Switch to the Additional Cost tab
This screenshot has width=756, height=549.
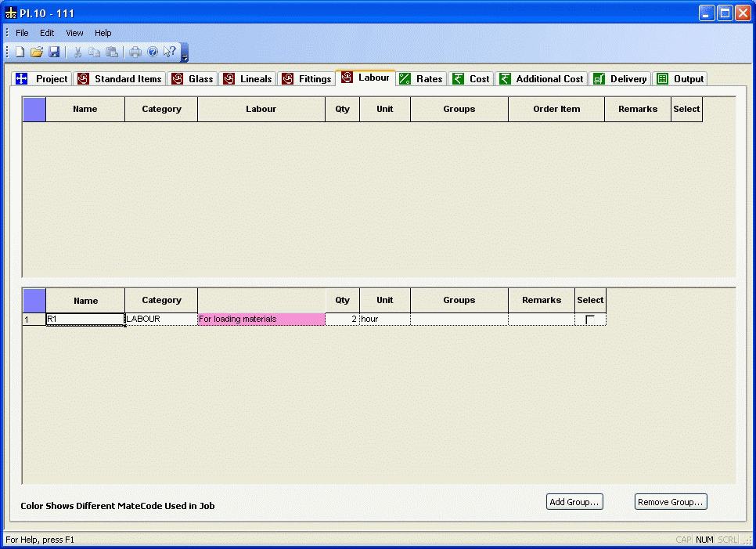tap(542, 79)
